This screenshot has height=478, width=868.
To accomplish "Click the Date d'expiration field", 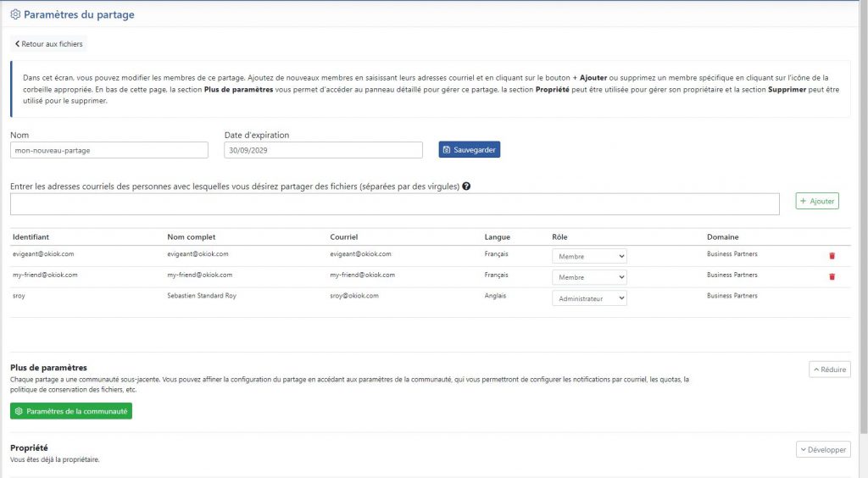I will pyautogui.click(x=323, y=150).
